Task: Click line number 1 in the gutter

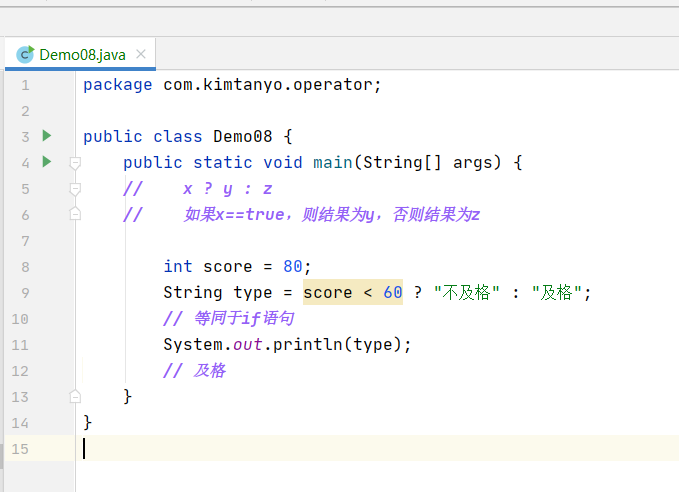Action: (26, 85)
